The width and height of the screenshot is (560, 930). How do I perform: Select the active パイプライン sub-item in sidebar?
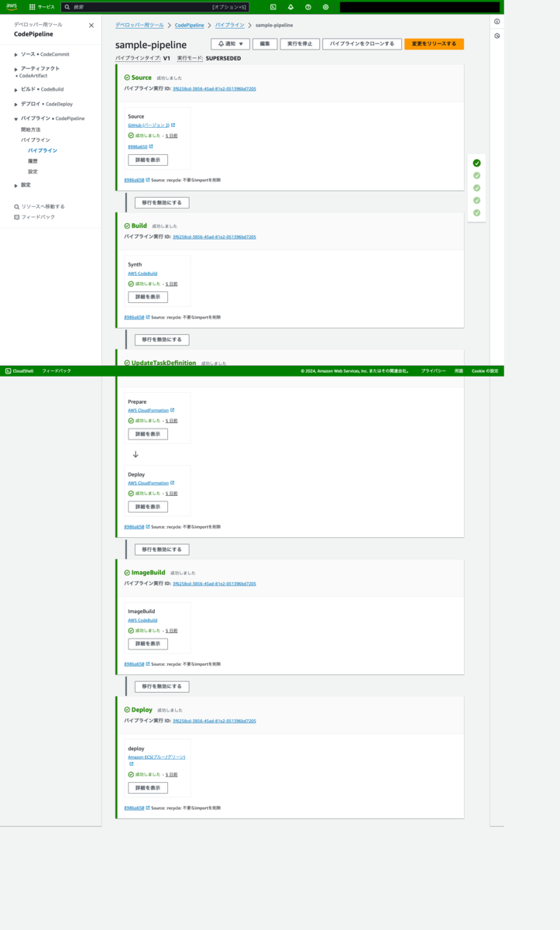[x=43, y=150]
